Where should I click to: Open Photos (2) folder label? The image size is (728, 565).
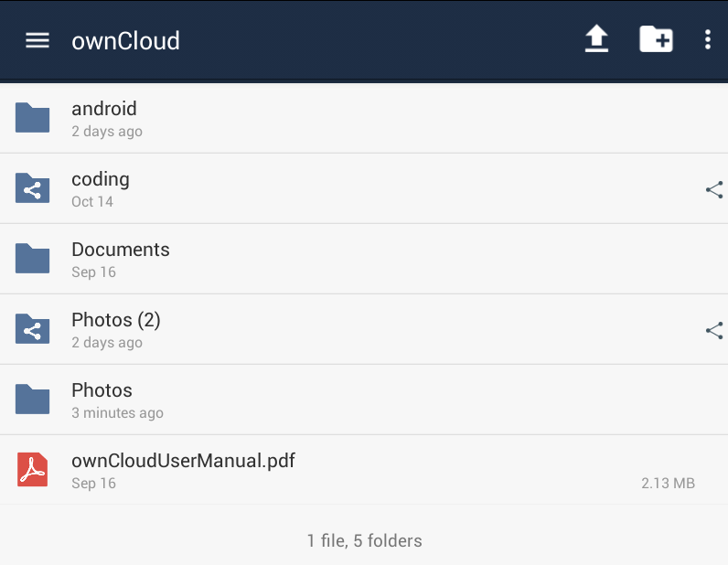click(116, 320)
